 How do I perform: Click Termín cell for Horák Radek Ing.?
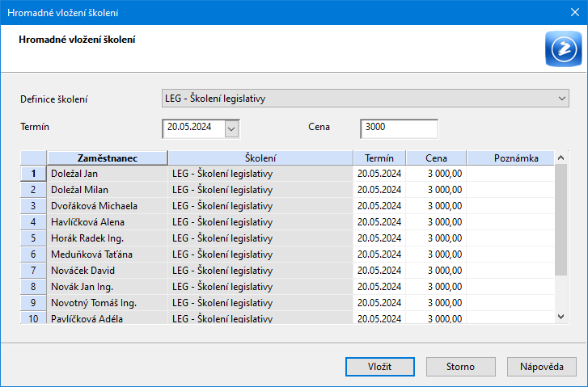379,238
